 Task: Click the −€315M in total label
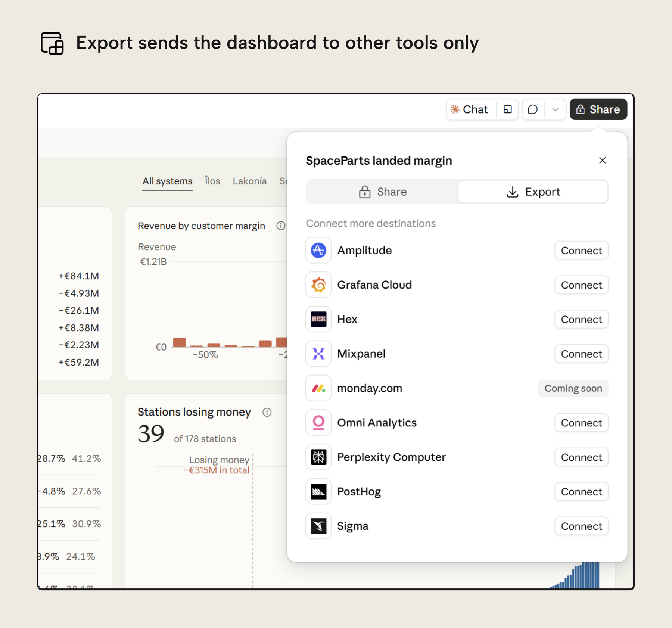[216, 470]
